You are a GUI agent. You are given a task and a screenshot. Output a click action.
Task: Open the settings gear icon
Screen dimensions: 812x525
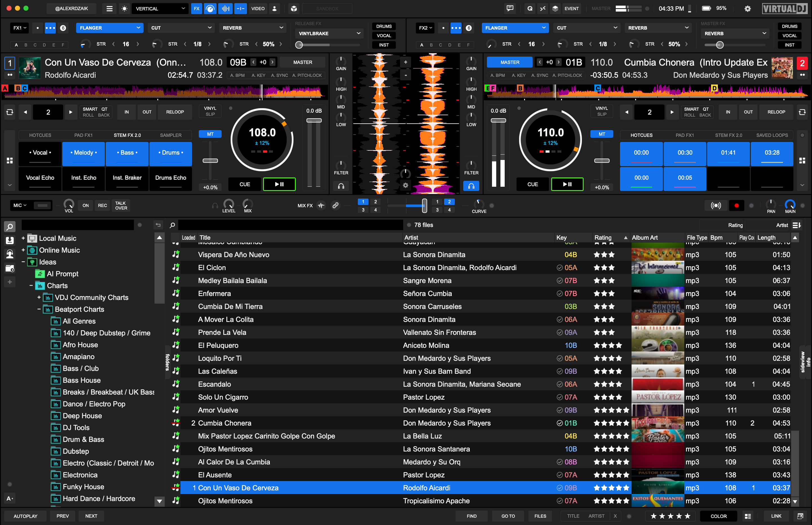(x=747, y=8)
